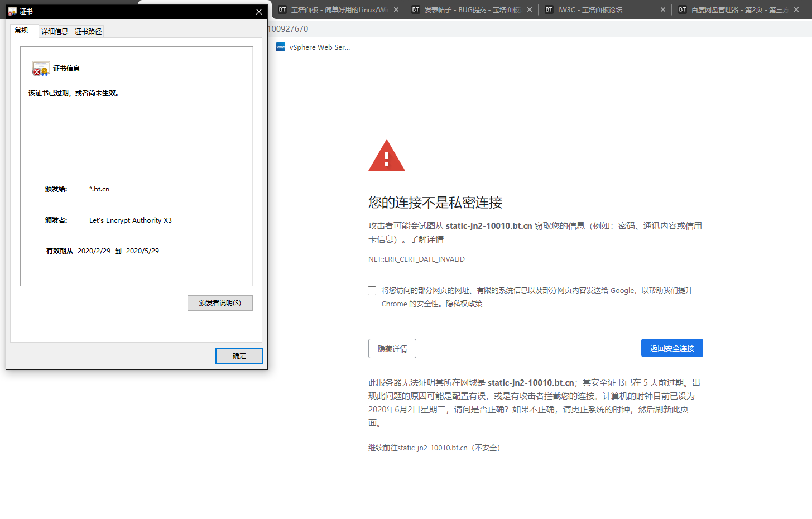Click the 颁发者说明(S) button
Image resolution: width=812 pixels, height=519 pixels.
pyautogui.click(x=220, y=303)
